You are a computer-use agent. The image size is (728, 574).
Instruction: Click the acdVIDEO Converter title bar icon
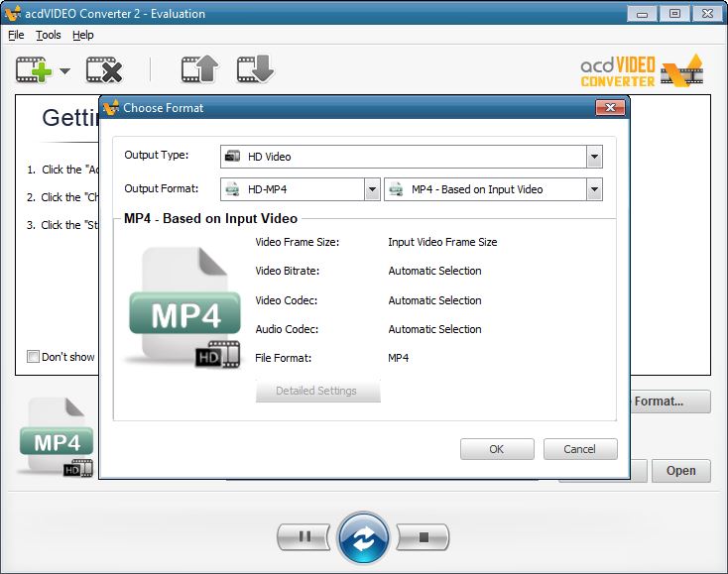coord(12,14)
